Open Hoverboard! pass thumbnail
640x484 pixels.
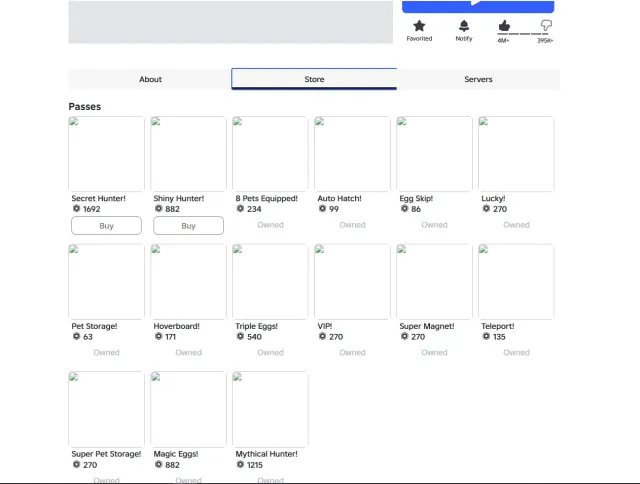(x=189, y=282)
